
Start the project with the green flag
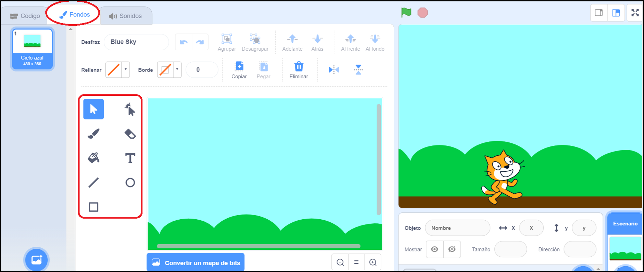(x=406, y=13)
